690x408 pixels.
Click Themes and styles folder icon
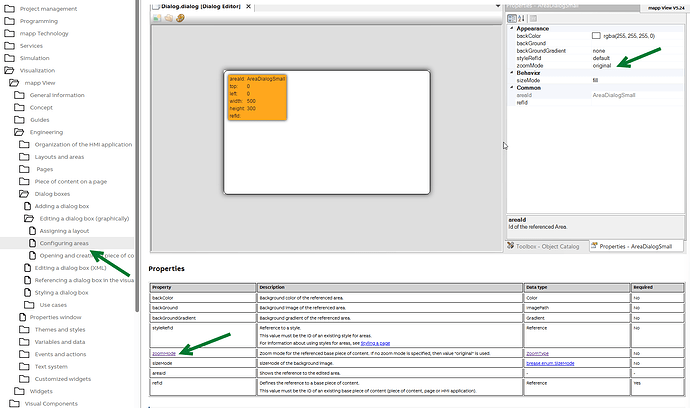(24, 329)
